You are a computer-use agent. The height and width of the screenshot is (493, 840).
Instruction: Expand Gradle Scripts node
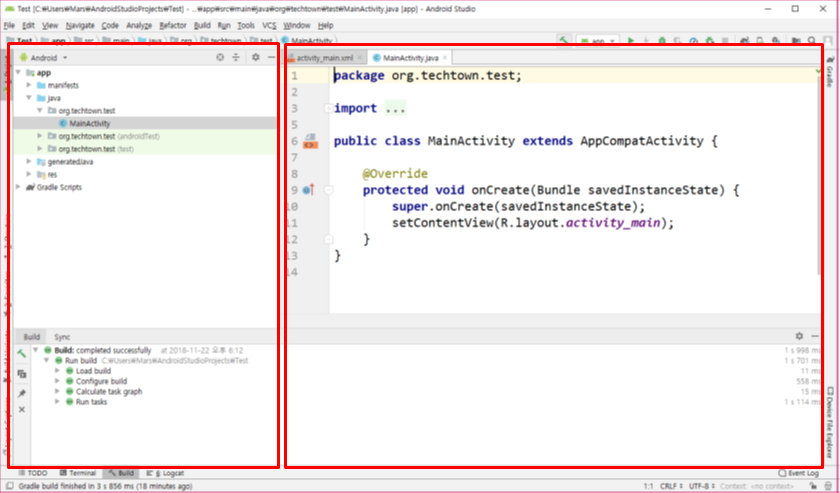(19, 187)
